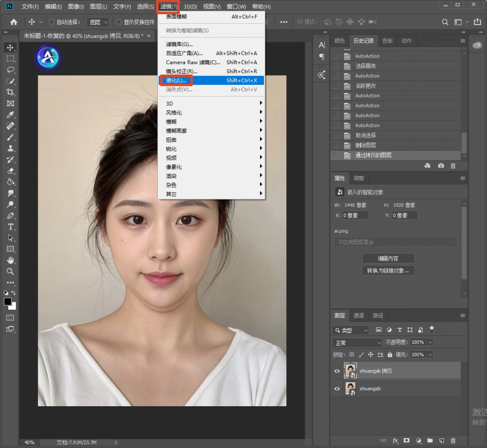The height and width of the screenshot is (448, 487).
Task: Create new group folder icon
Action: coord(430,440)
